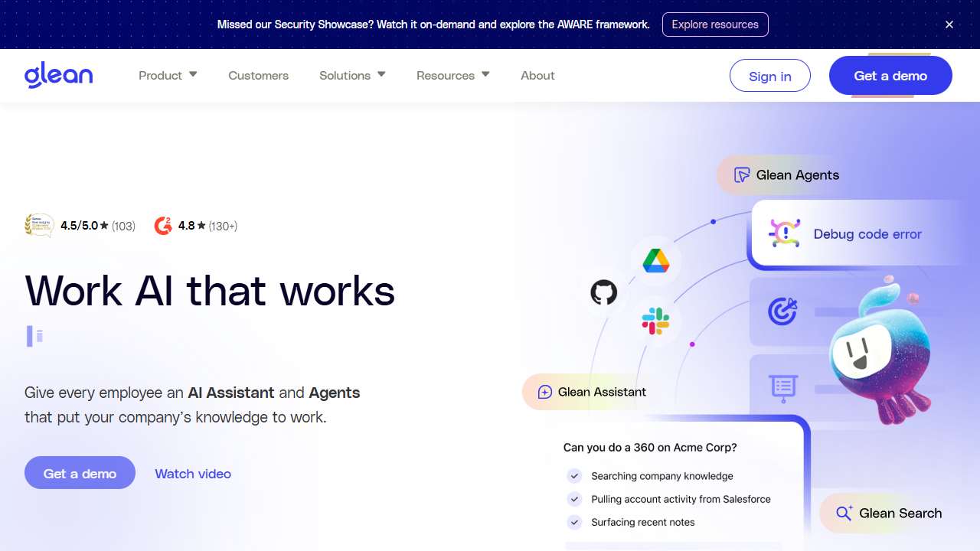The height and width of the screenshot is (551, 980).
Task: Click the Google Drive icon
Action: pos(655,261)
